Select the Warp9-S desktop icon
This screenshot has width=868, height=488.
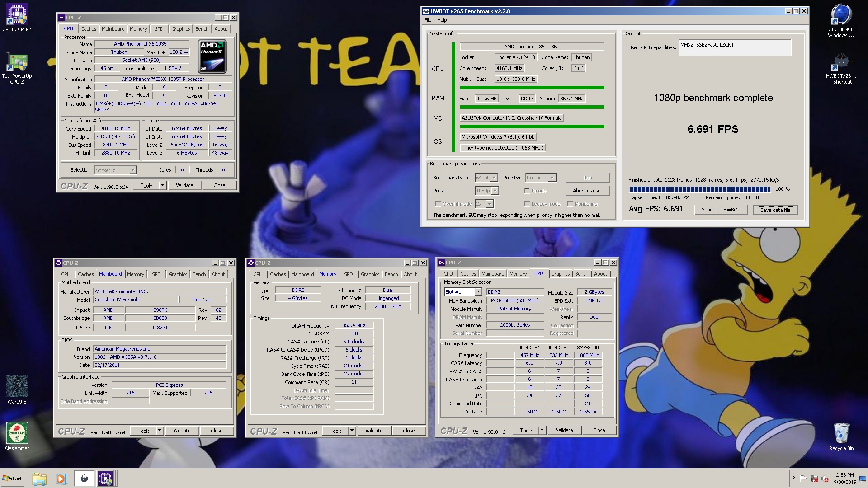[17, 389]
